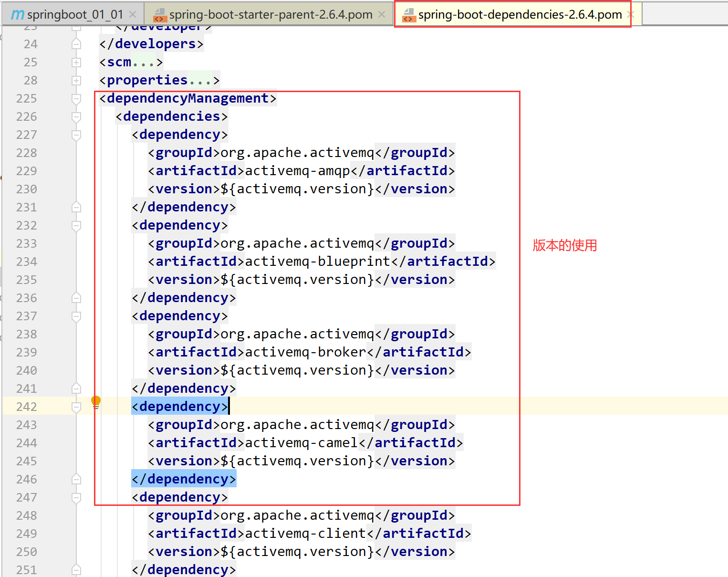This screenshot has width=728, height=577.
Task: Click the fold end marker on line 231
Action: tap(76, 207)
